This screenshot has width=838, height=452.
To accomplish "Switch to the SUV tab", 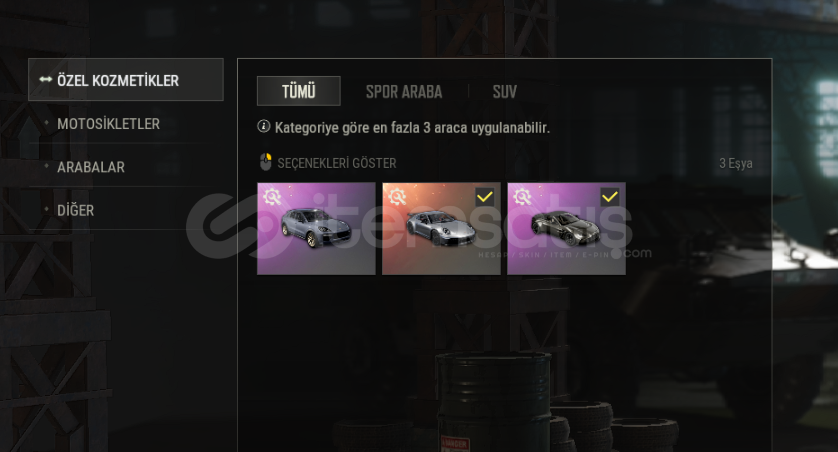I will click(x=505, y=91).
